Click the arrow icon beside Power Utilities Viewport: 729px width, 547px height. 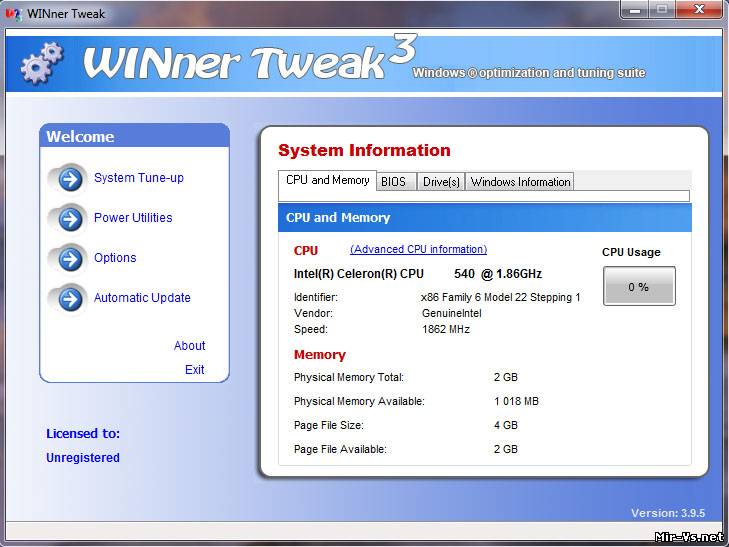coord(69,219)
